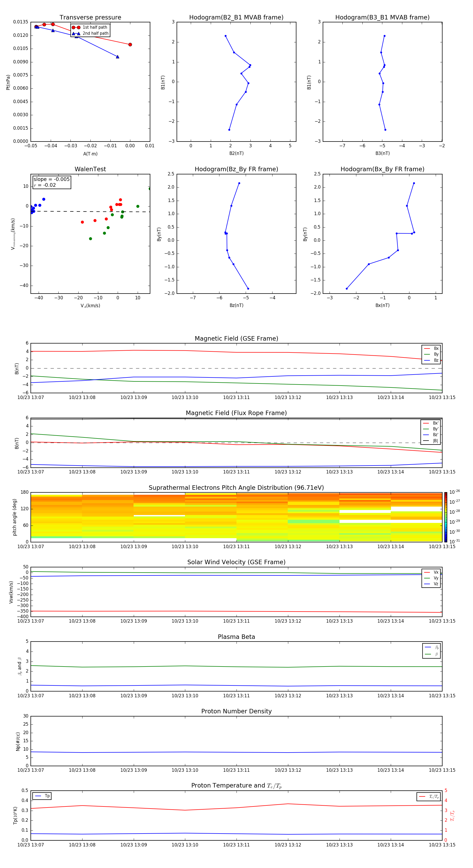Click the 'Vz' legend entry
Screen dimensions: 473x868
point(431,584)
